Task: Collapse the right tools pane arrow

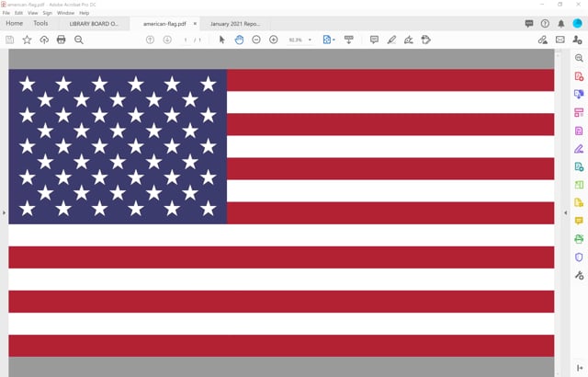Action: click(x=566, y=212)
